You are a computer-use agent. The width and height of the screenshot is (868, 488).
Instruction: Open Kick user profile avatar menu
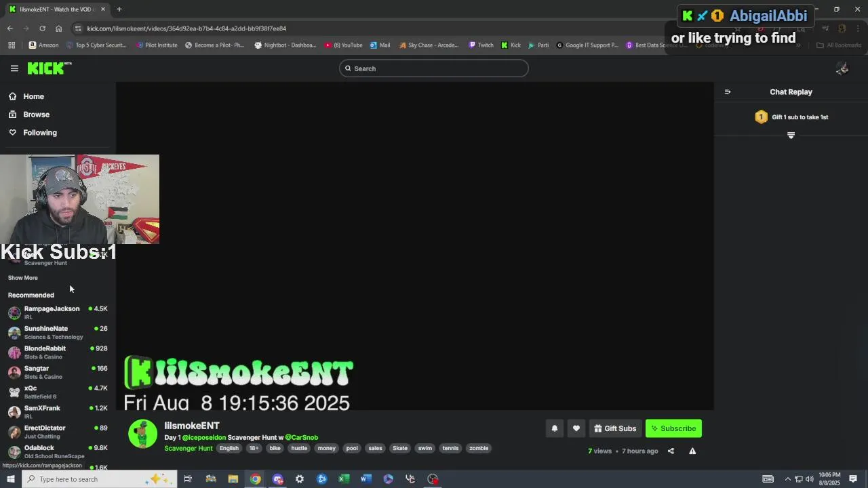[842, 68]
